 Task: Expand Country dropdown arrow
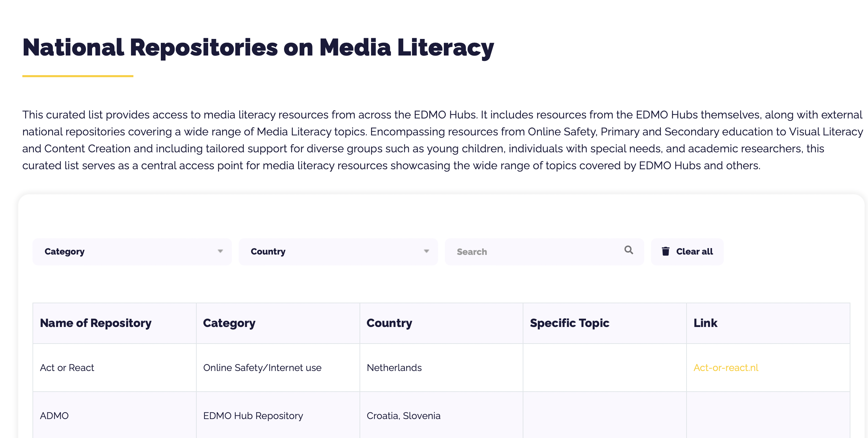click(x=427, y=251)
